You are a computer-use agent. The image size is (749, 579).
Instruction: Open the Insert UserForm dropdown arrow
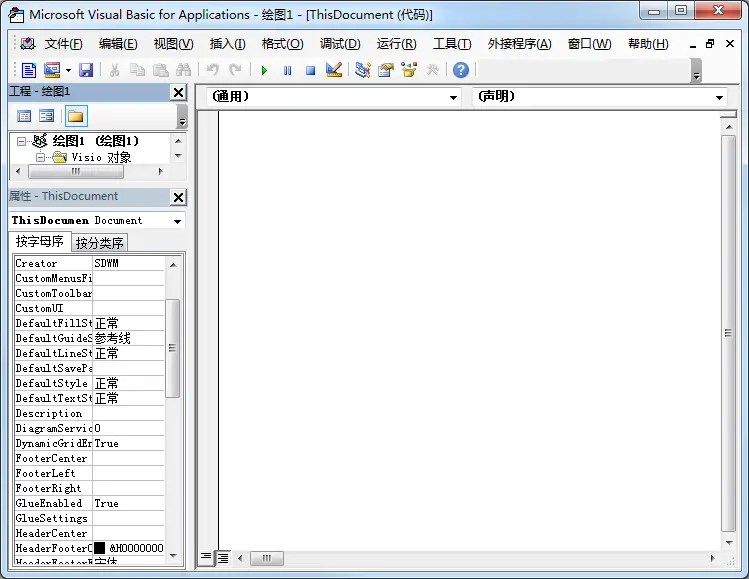pyautogui.click(x=68, y=71)
